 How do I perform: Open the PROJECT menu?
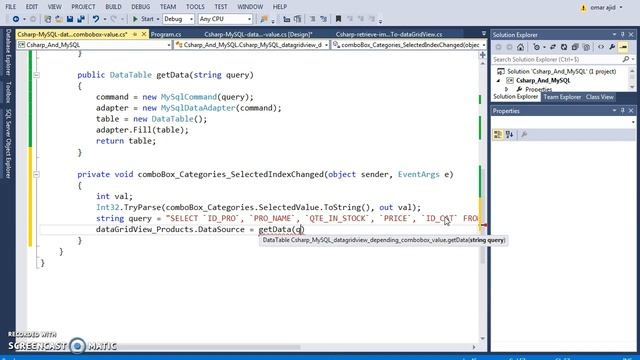(x=83, y=7)
